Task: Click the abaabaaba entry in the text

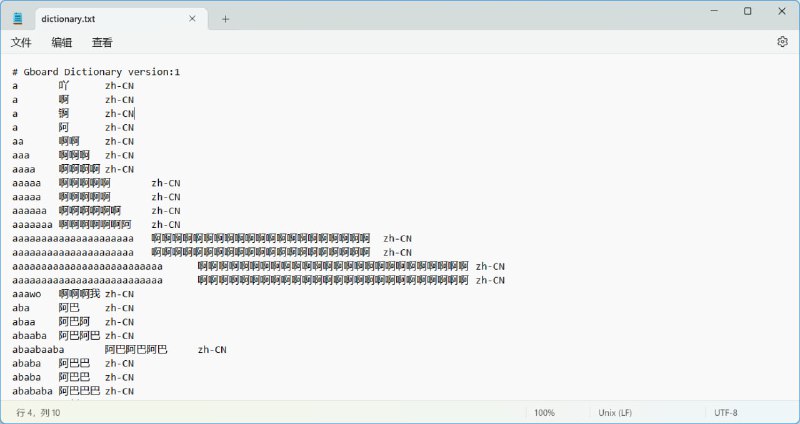Action: tap(39, 350)
